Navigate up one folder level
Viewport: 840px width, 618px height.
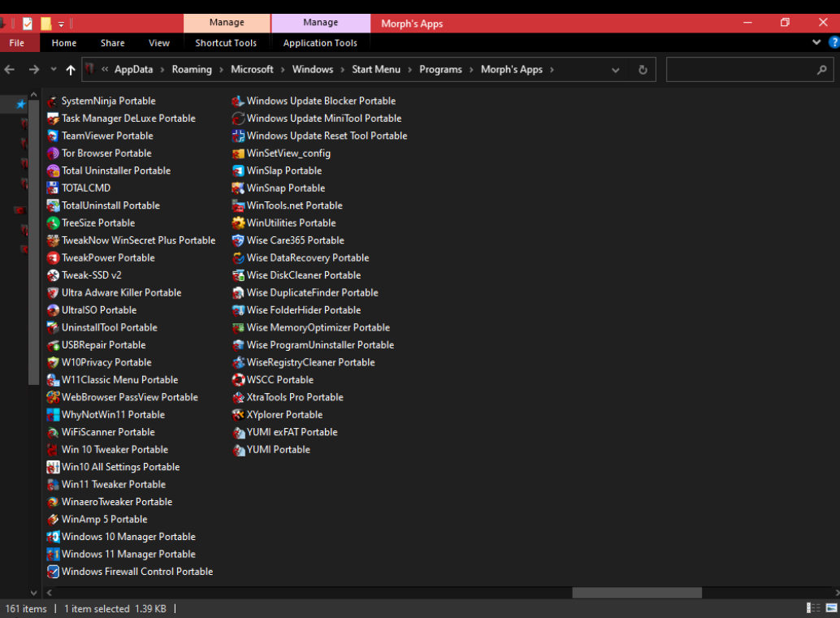click(71, 70)
